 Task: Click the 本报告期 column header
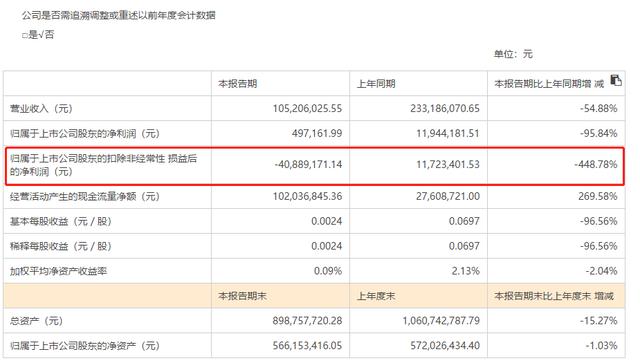point(238,84)
